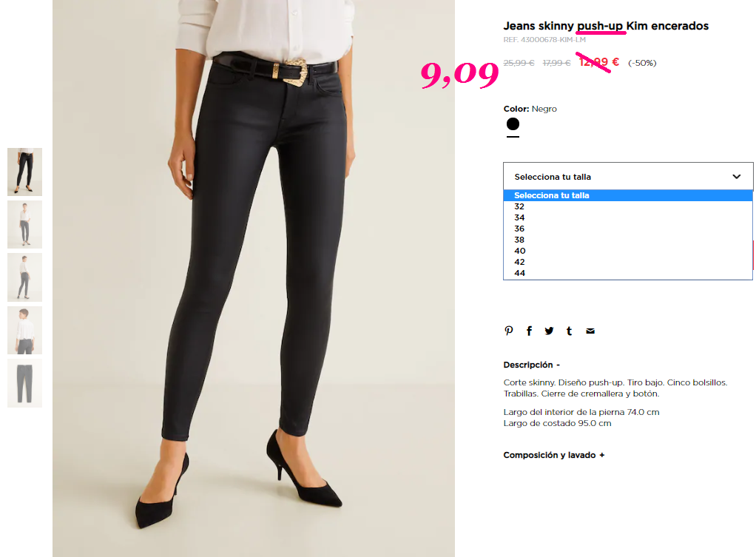Click the chevron arrow of the size selector
Image resolution: width=756 pixels, height=557 pixels.
click(736, 177)
